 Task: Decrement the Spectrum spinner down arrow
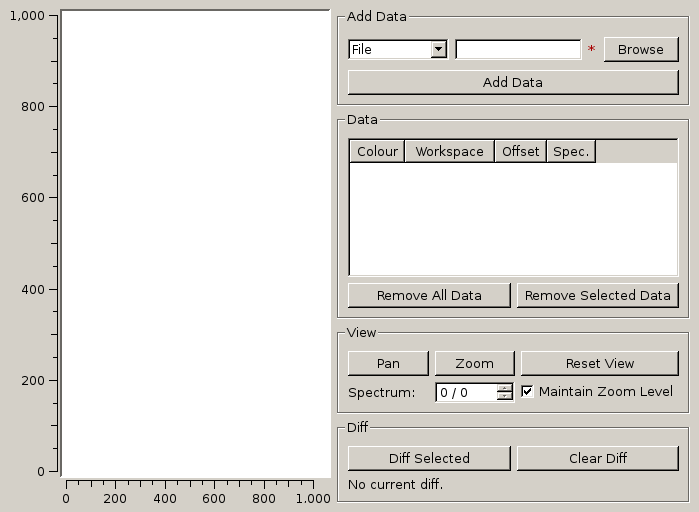click(505, 397)
